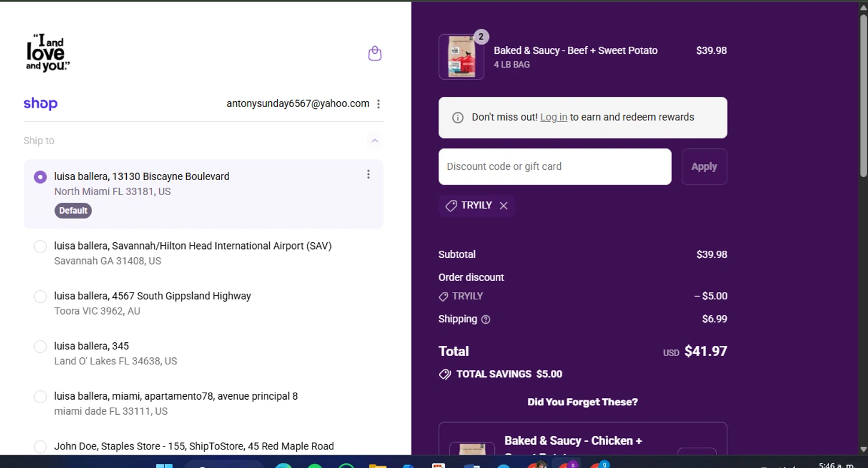Image resolution: width=868 pixels, height=468 pixels.
Task: Click the "4 LB BAG" variant text
Action: [512, 65]
